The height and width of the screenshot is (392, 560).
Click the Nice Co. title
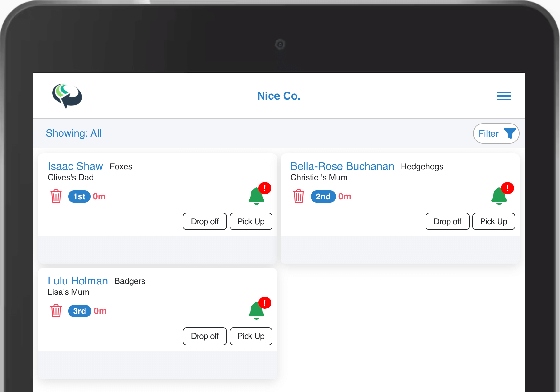[x=279, y=96]
